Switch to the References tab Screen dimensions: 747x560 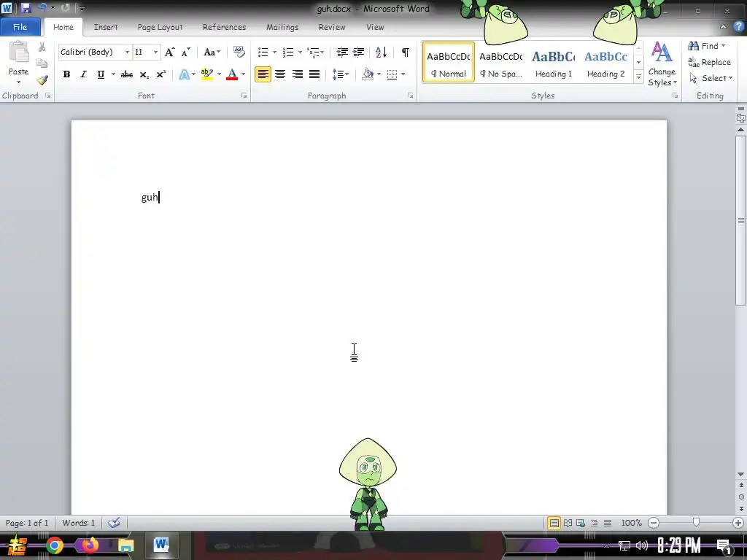tap(225, 27)
